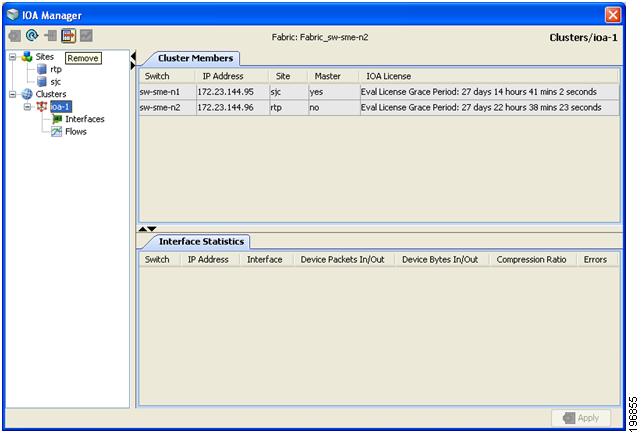Select the sw-sme-n2 switch cell
The height and width of the screenshot is (433, 641).
pyautogui.click(x=167, y=108)
